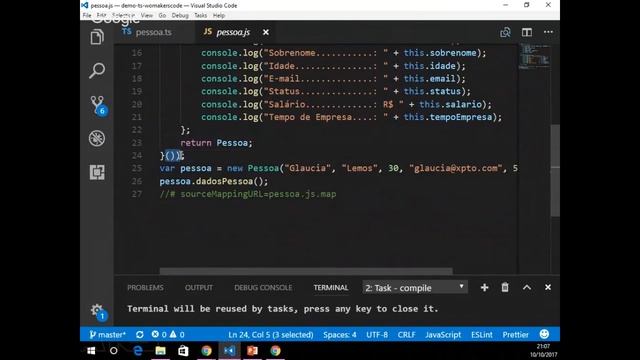Click the Visual Studio Code taskbar icon

point(229,351)
